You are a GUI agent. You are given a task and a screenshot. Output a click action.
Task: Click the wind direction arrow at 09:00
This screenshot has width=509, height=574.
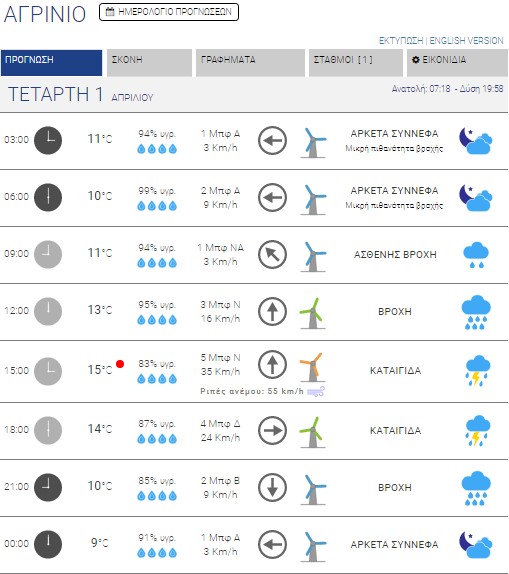(x=272, y=254)
